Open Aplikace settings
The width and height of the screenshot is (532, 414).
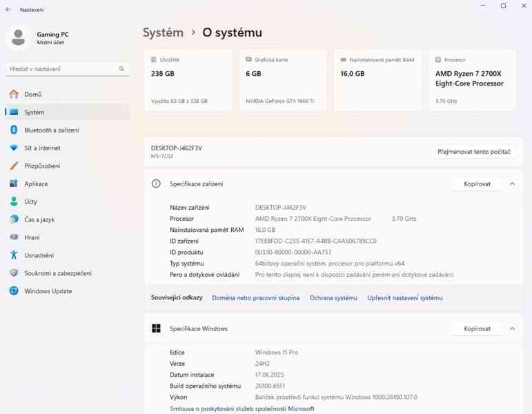click(67, 184)
